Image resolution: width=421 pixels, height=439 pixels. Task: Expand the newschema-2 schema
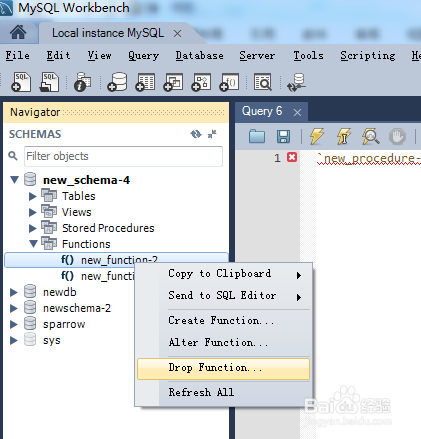pos(14,308)
